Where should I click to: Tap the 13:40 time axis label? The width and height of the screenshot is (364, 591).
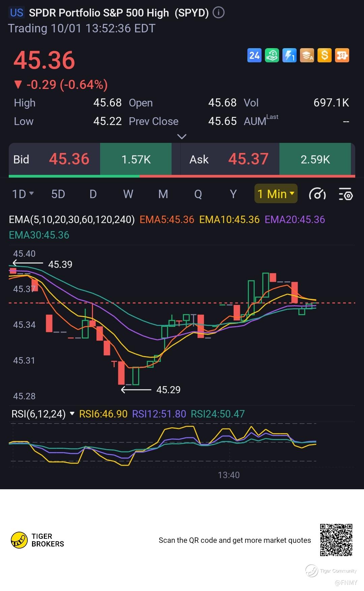[x=229, y=475]
